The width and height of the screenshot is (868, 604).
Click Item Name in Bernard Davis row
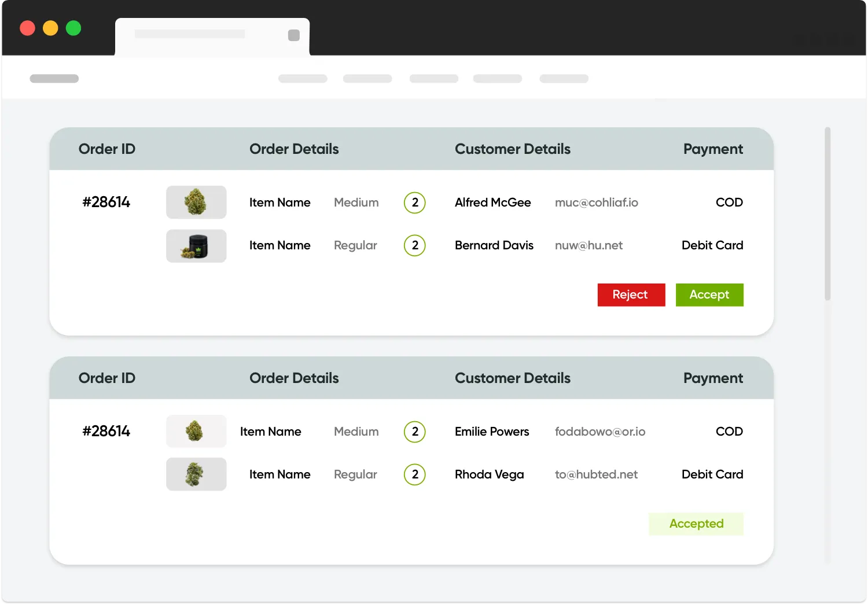point(280,245)
